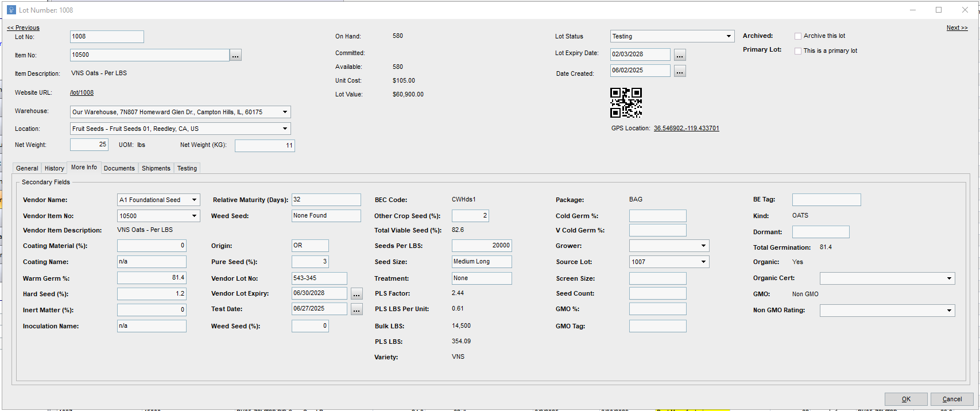Screen dimensions: 980x411
Task: Check the Archive this lot checkbox
Action: (x=798, y=36)
